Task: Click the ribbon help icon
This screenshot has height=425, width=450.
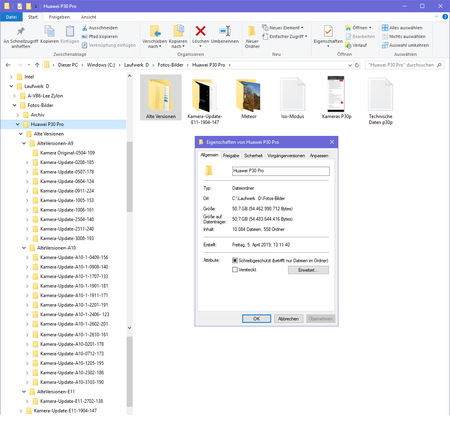Action: (445, 17)
